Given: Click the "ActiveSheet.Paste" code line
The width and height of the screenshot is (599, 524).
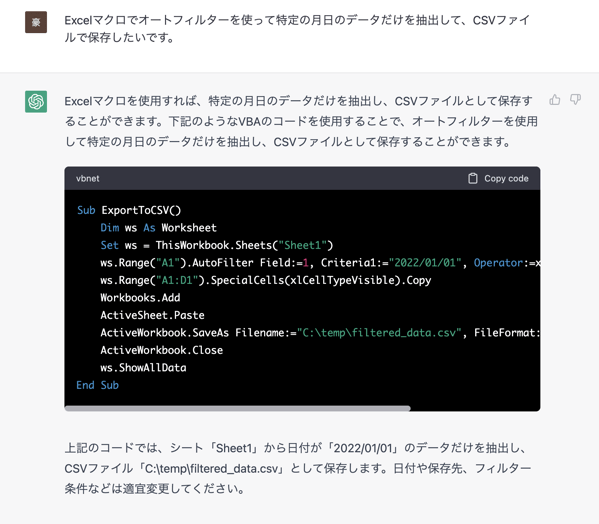Looking at the screenshot, I should pos(152,315).
